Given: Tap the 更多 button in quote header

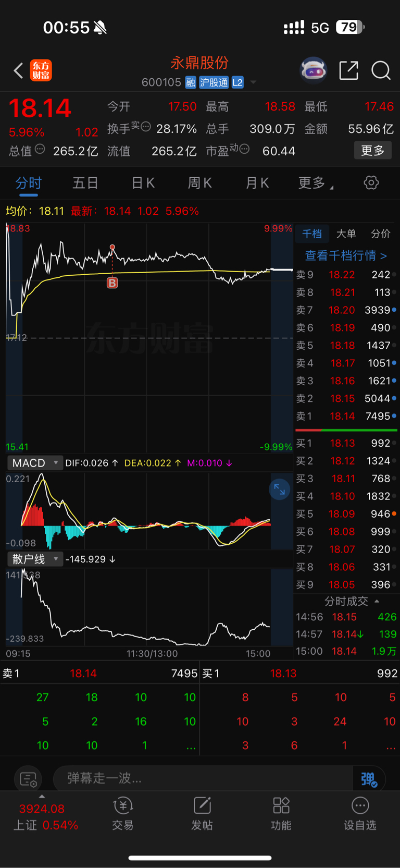Looking at the screenshot, I should (373, 151).
